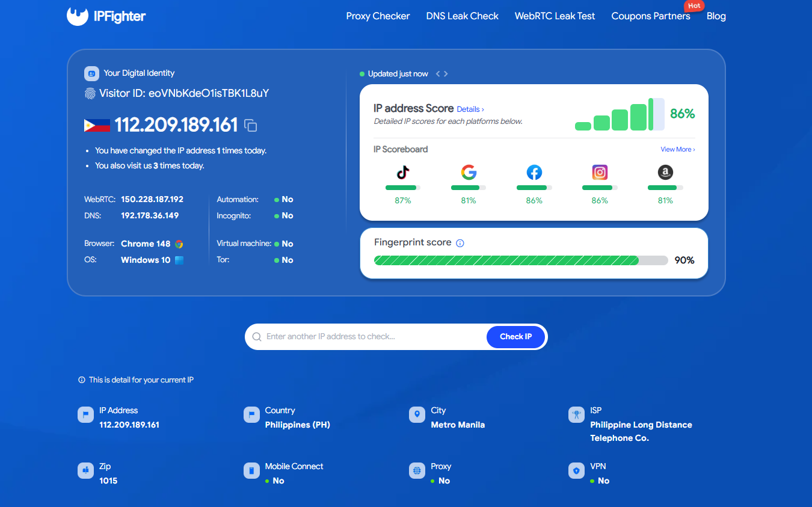
Task: Click the Zip value 1015
Action: tap(108, 481)
